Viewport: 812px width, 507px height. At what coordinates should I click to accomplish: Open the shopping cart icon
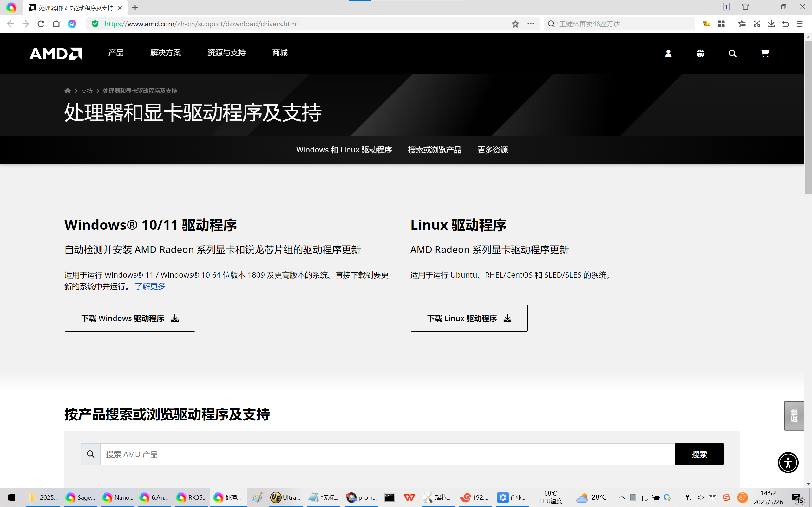tap(765, 53)
